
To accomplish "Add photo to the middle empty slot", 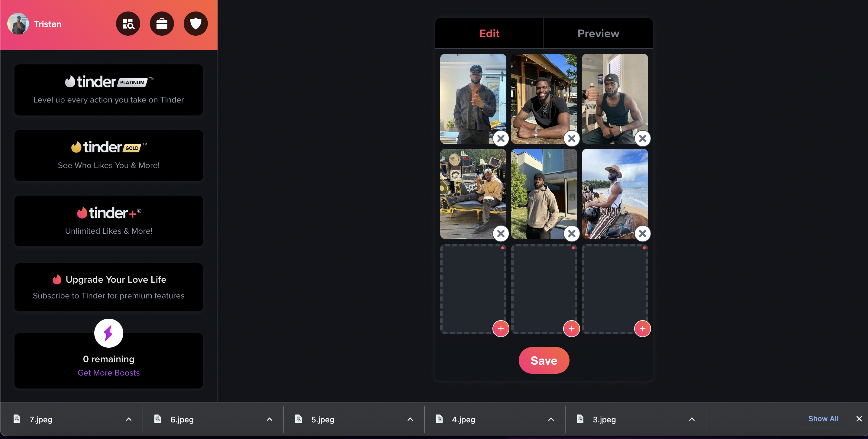I will click(572, 328).
